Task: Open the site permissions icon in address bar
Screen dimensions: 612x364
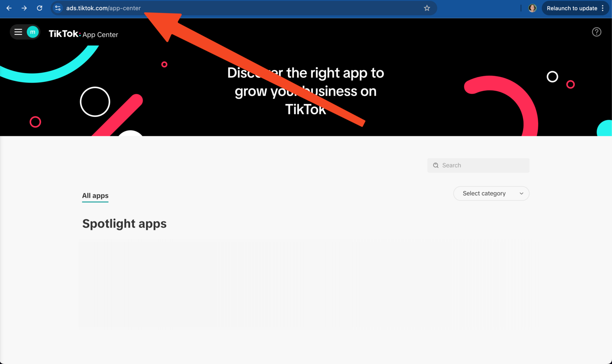Action: (x=58, y=8)
